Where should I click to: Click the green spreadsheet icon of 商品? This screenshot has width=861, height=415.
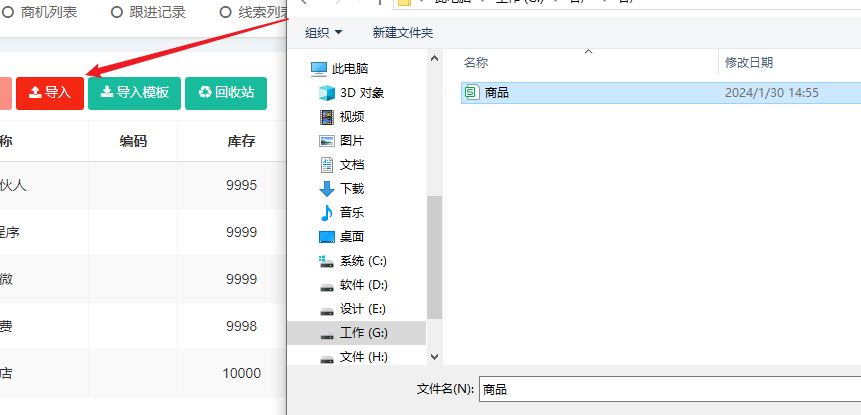(471, 93)
